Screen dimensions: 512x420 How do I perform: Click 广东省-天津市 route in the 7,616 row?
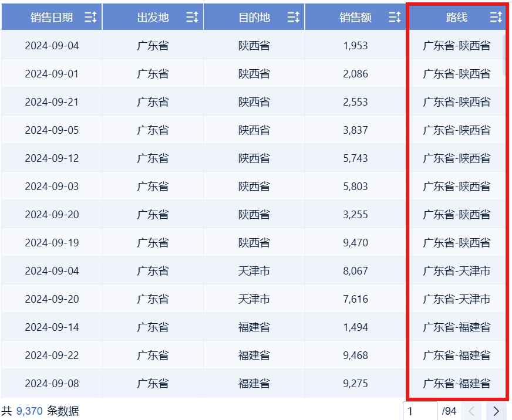coord(456,299)
